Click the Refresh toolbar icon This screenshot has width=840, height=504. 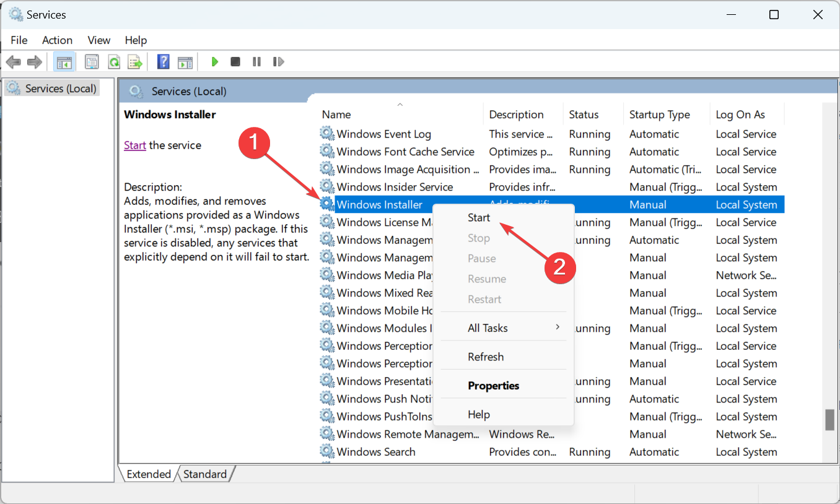[113, 62]
